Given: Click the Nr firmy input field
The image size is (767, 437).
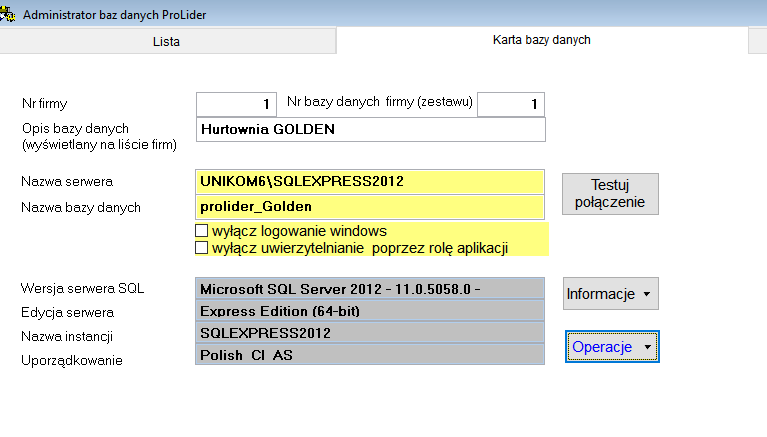Looking at the screenshot, I should (x=236, y=104).
